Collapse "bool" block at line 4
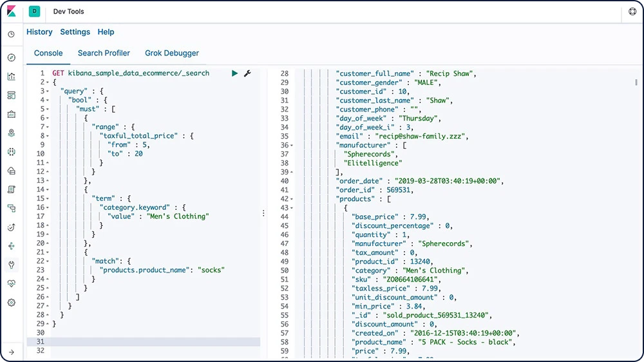Screen dimensions: 644x362 coord(47,100)
